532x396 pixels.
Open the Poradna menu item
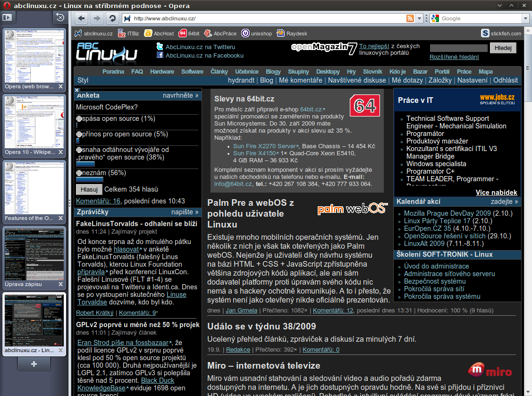(113, 72)
